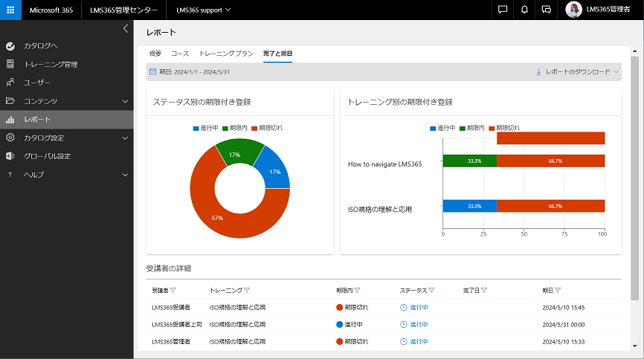This screenshot has height=359, width=644.
Task: Click the トレーニング管理 icon in sidebar
Action: tap(10, 64)
